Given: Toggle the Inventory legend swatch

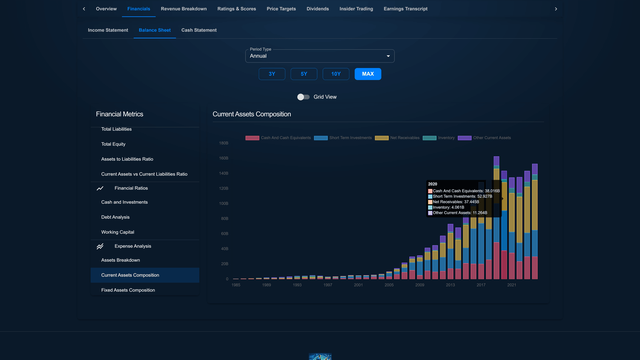Looking at the screenshot, I should 429,138.
